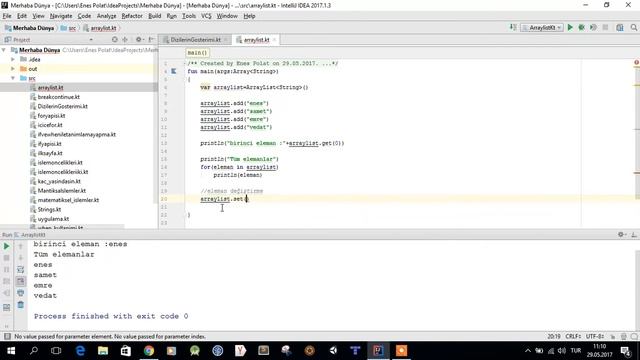Image resolution: width=640 pixels, height=360 pixels.
Task: Rerun program in the Run panel
Action: coord(7,246)
